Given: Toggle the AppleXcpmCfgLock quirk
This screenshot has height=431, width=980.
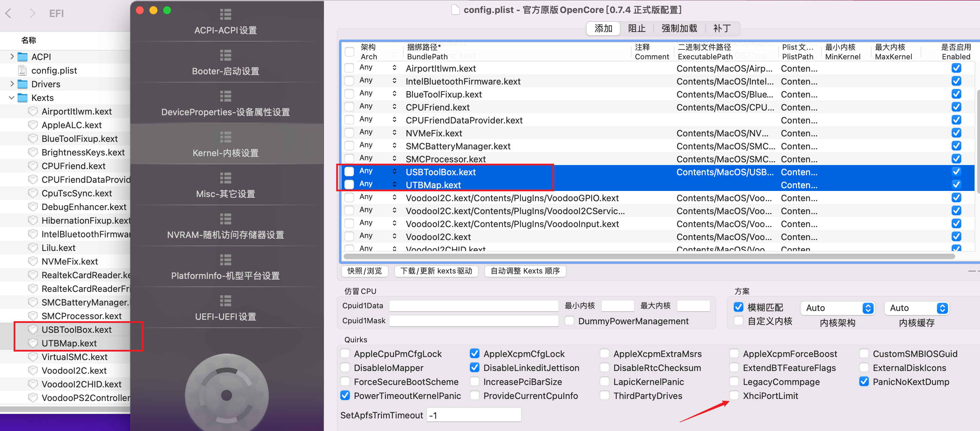Looking at the screenshot, I should (x=474, y=354).
